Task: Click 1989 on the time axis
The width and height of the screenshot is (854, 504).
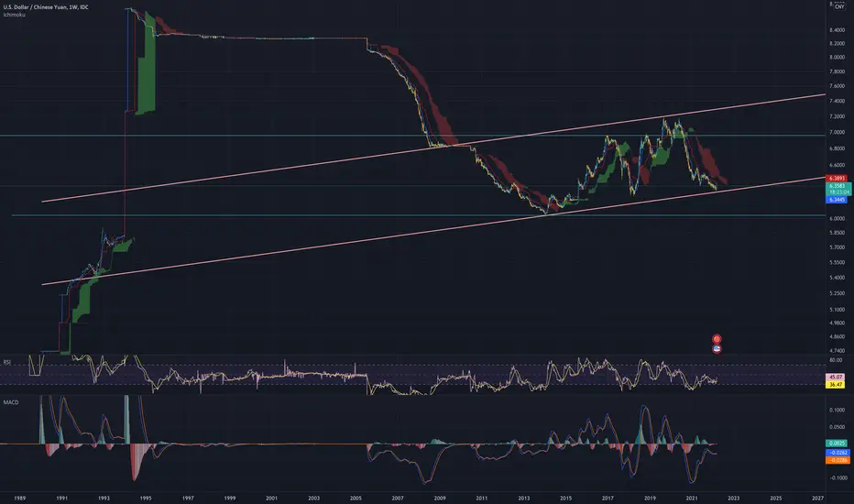Action: tap(19, 498)
